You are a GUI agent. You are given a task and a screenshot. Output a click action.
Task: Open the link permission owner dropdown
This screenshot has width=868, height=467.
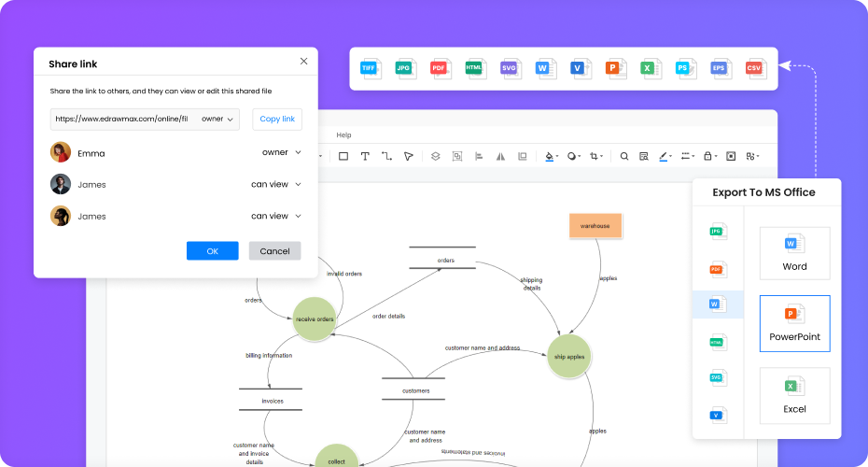[x=217, y=120]
